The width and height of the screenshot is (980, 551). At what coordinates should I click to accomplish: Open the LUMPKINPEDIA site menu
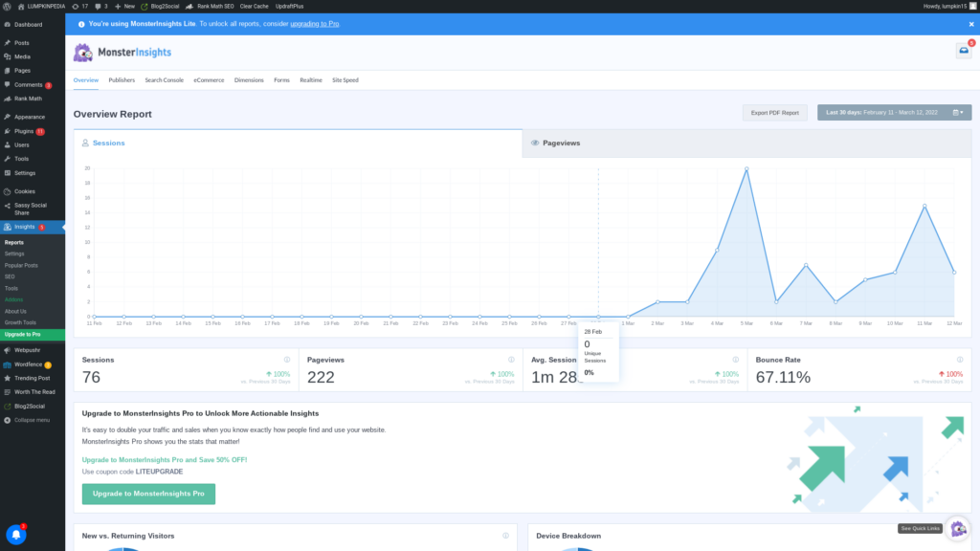point(40,7)
